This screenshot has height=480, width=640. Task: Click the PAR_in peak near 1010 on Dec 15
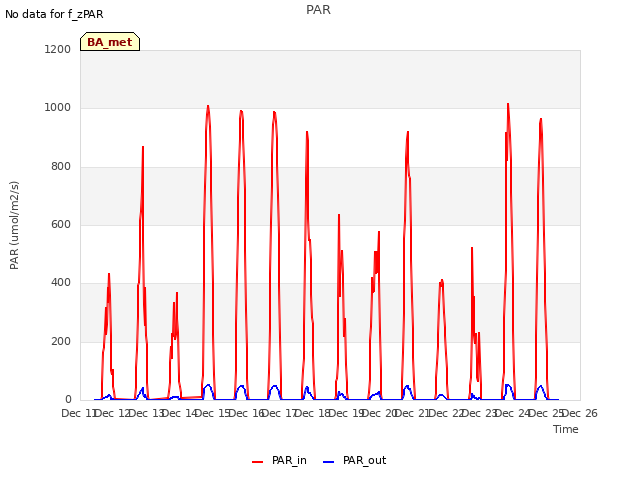coord(208,107)
